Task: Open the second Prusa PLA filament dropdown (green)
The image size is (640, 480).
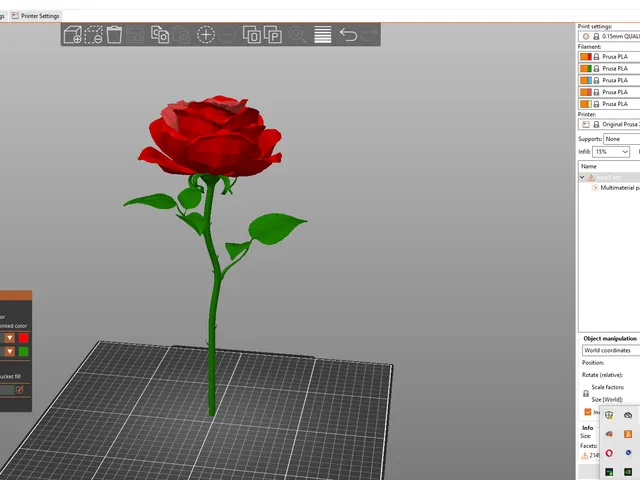Action: pyautogui.click(x=609, y=68)
